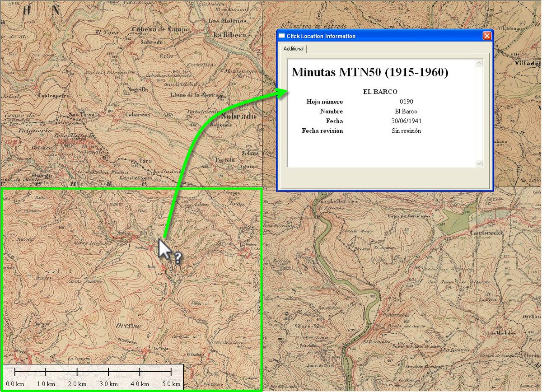
Task: Click the Nombre label
Action: click(332, 112)
